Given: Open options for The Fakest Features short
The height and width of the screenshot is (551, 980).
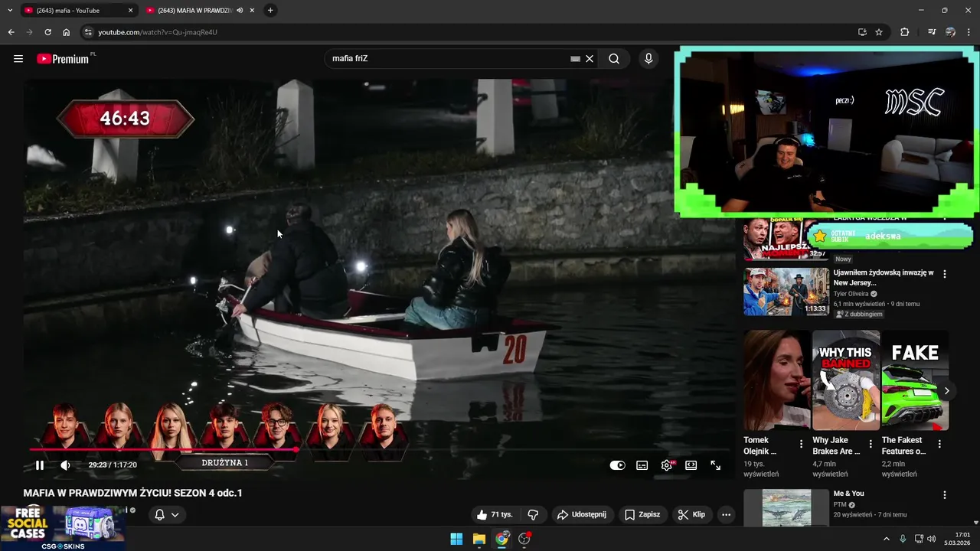Looking at the screenshot, I should pos(939,444).
